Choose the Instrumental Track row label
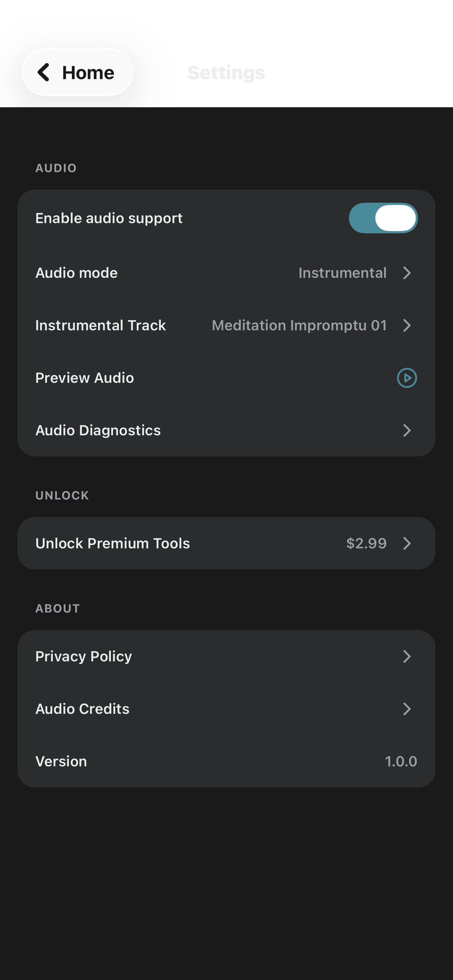Screen dimensions: 453x980 click(101, 325)
